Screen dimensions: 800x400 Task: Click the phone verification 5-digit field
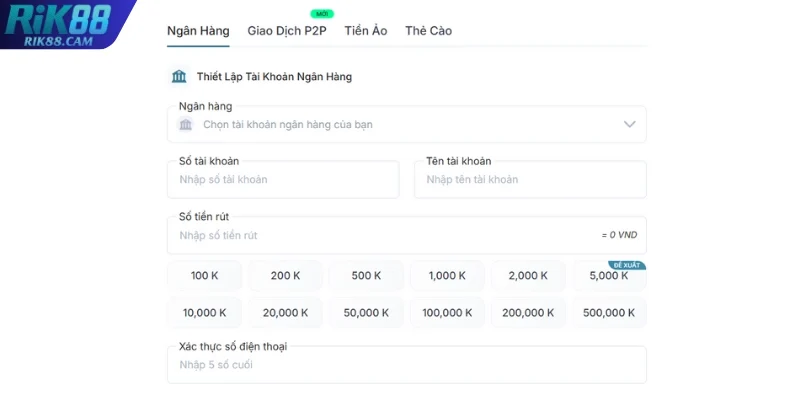(406, 365)
